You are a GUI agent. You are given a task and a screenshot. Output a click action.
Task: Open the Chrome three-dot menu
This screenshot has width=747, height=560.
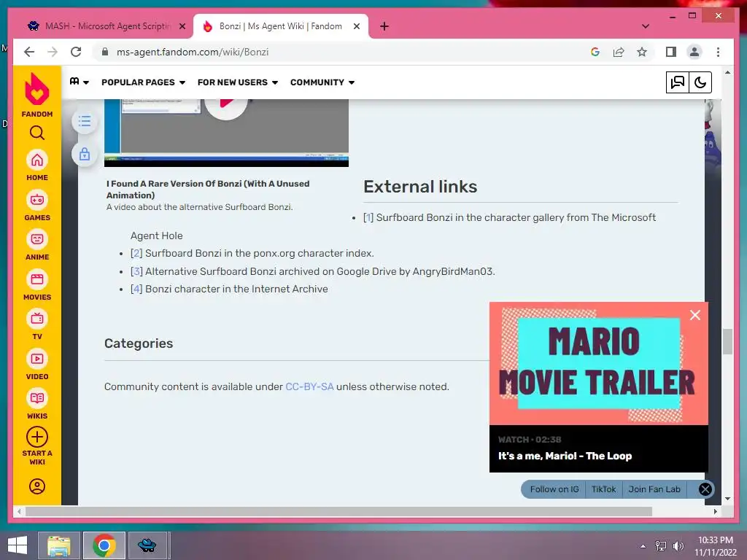[718, 52]
